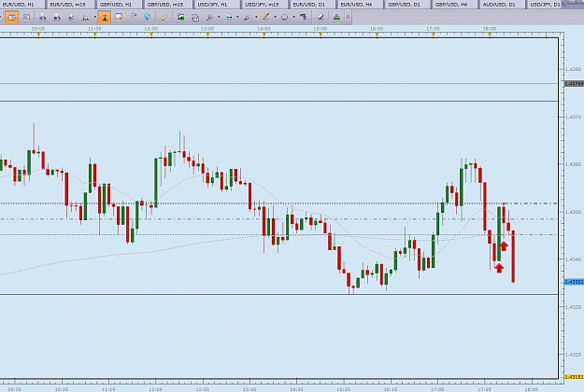Click the calendar window toolbar icon
Image resolution: width=584 pixels, height=392 pixels.
point(195,18)
